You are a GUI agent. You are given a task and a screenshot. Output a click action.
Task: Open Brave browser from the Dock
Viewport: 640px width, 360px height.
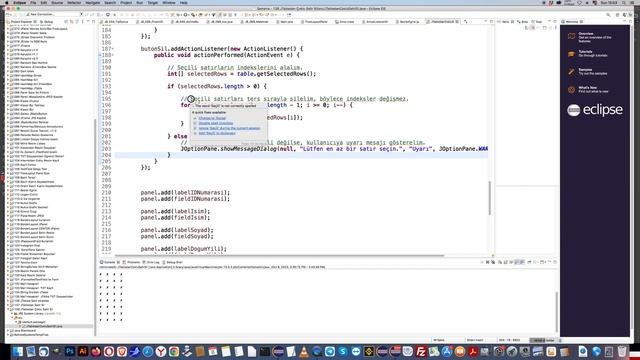122,351
